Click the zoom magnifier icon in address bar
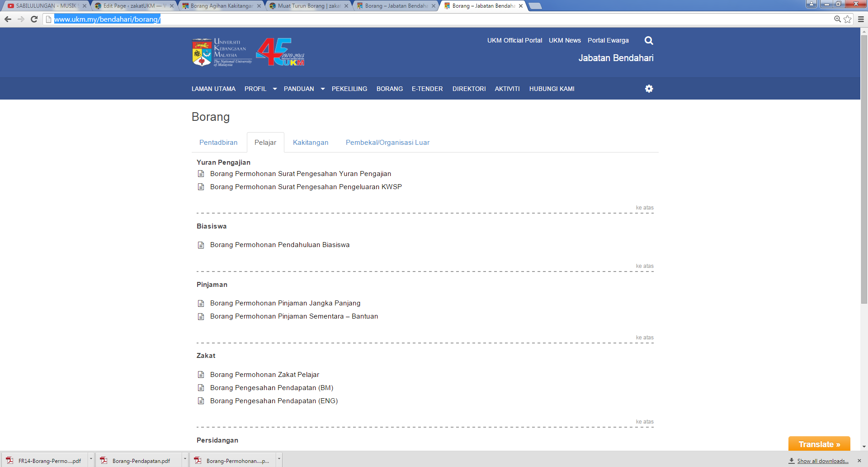Image resolution: width=868 pixels, height=467 pixels. 837,19
